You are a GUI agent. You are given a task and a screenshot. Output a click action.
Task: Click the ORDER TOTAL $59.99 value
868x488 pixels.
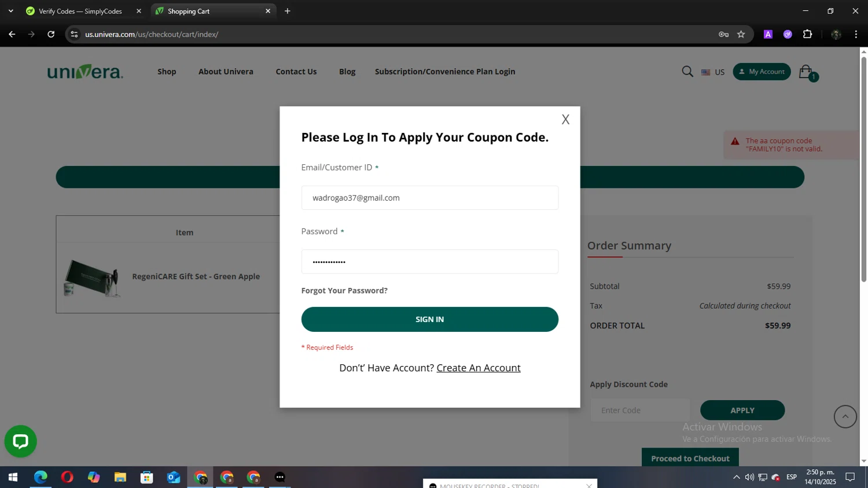tap(778, 326)
